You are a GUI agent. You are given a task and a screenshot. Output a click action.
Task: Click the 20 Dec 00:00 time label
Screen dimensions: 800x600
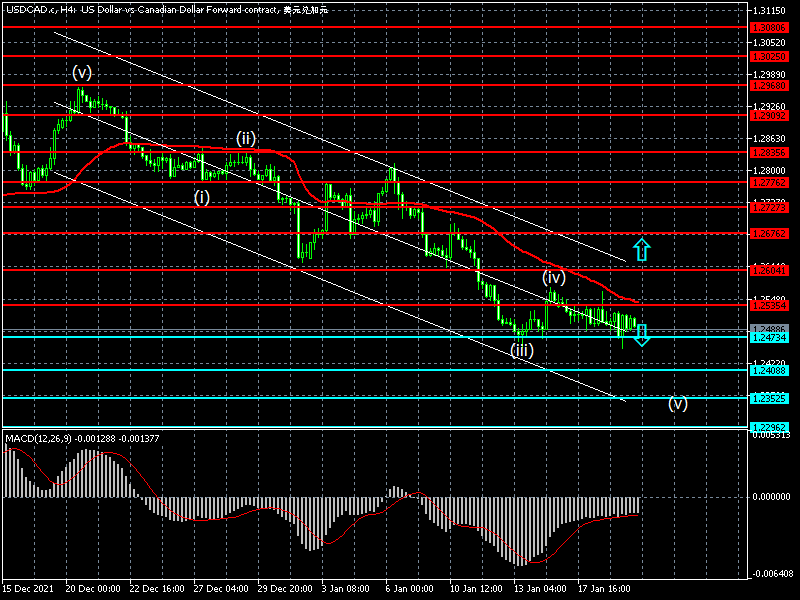(x=93, y=588)
